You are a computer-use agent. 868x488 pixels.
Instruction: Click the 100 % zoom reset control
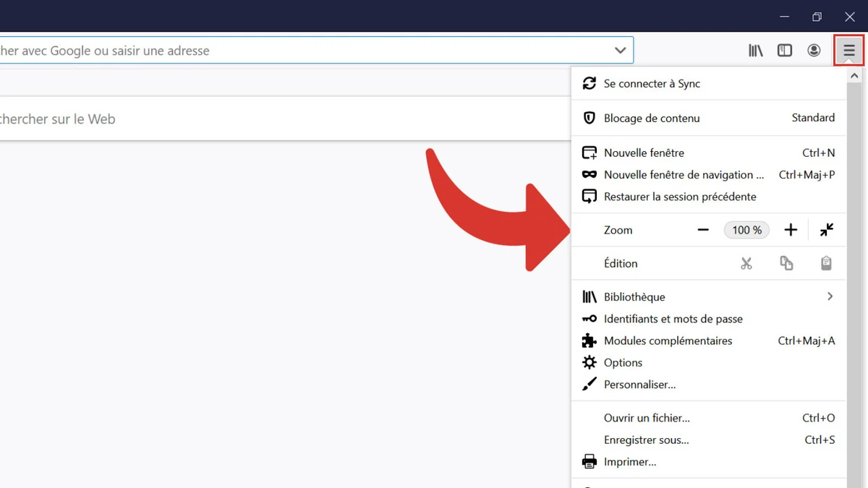pos(746,229)
